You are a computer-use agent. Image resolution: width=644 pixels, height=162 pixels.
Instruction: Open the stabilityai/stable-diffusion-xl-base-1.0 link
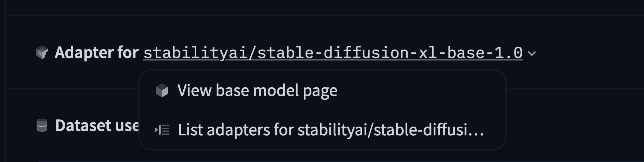(x=333, y=53)
